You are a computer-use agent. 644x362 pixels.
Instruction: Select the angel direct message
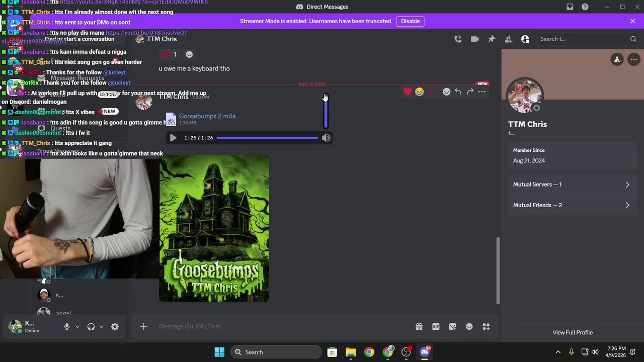[x=63, y=313]
